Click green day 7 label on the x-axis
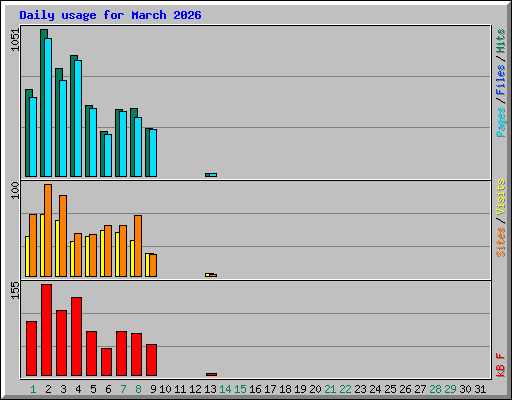The height and width of the screenshot is (400, 512). [123, 389]
